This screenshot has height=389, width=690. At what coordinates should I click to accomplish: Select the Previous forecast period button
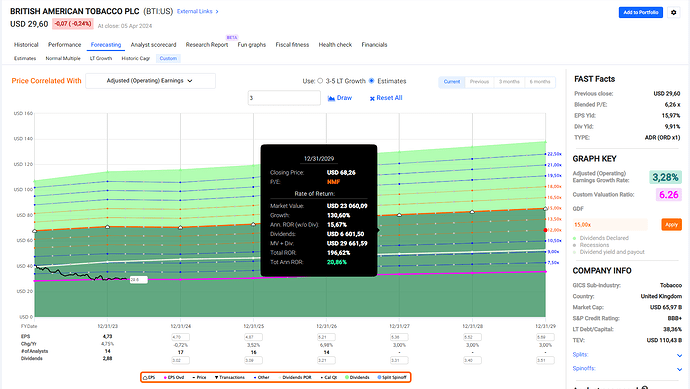point(479,82)
